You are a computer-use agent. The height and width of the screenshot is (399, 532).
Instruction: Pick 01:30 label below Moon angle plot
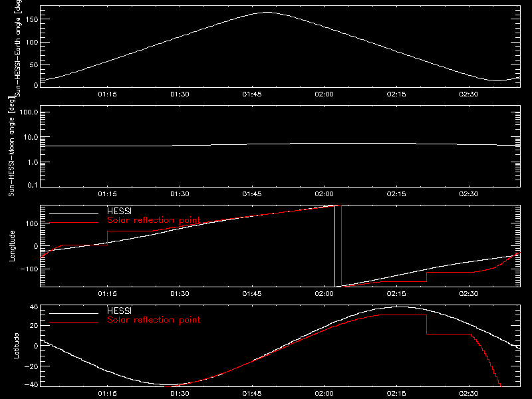(x=180, y=194)
